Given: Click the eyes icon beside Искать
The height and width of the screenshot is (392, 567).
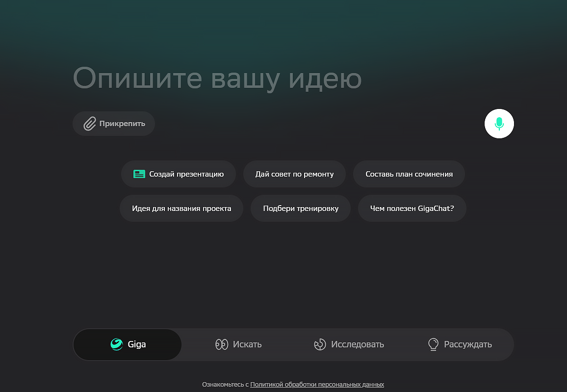Looking at the screenshot, I should pos(222,344).
